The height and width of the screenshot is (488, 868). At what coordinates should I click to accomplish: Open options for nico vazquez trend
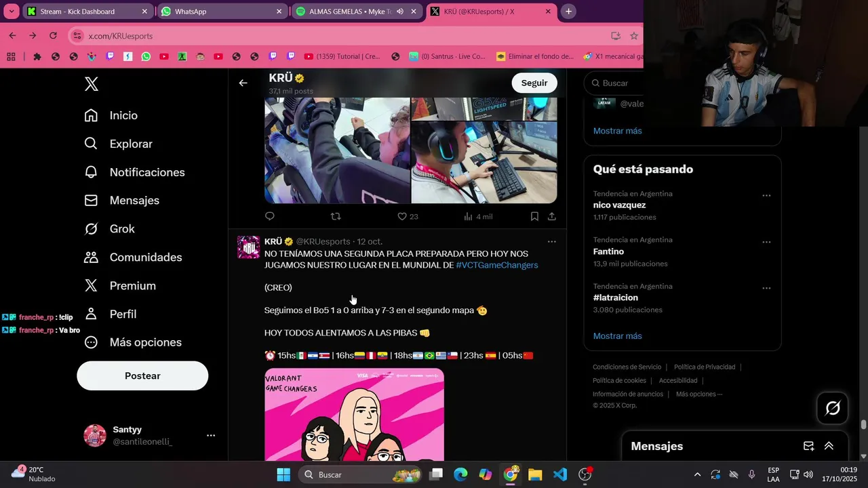pos(766,195)
